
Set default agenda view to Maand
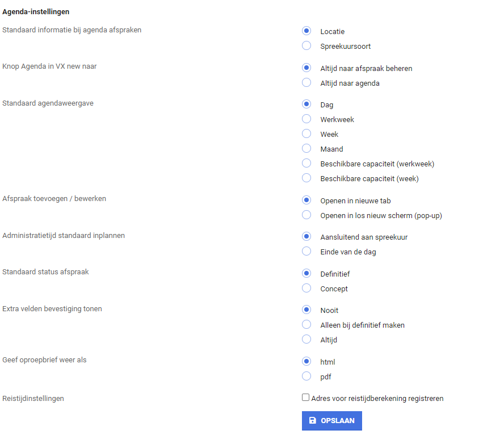[x=306, y=149]
